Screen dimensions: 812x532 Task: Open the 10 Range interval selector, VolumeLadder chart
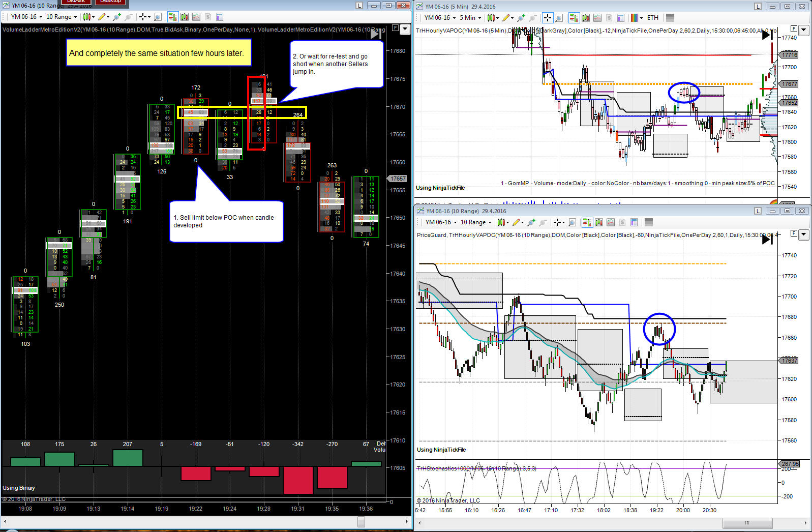62,17
